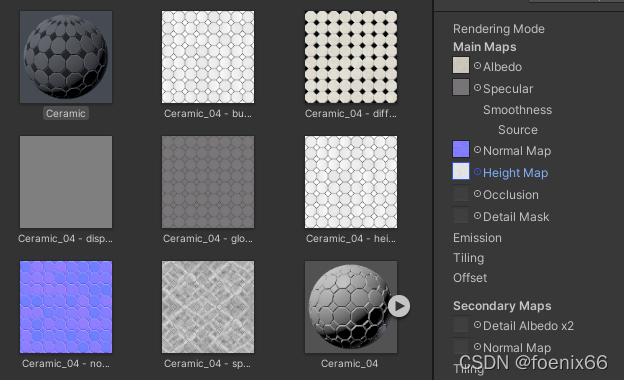Screen dimensions: 624x380
Task: Click the Emission property label
Action: pyautogui.click(x=477, y=238)
